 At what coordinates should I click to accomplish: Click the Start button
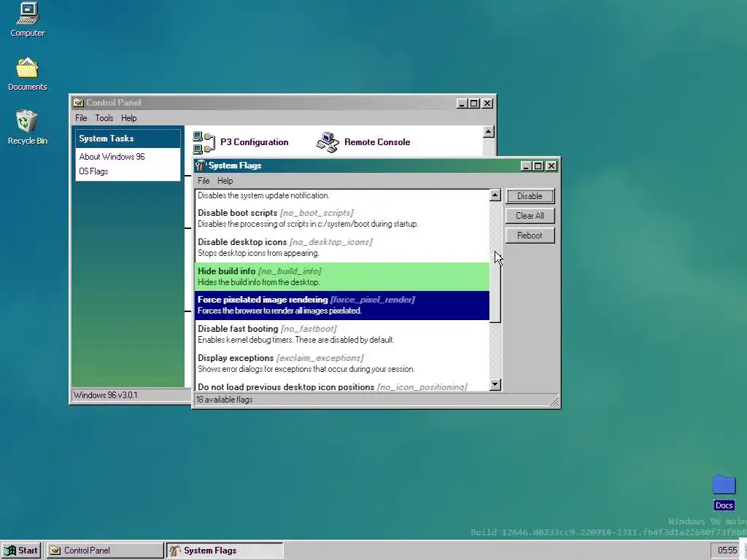21,551
